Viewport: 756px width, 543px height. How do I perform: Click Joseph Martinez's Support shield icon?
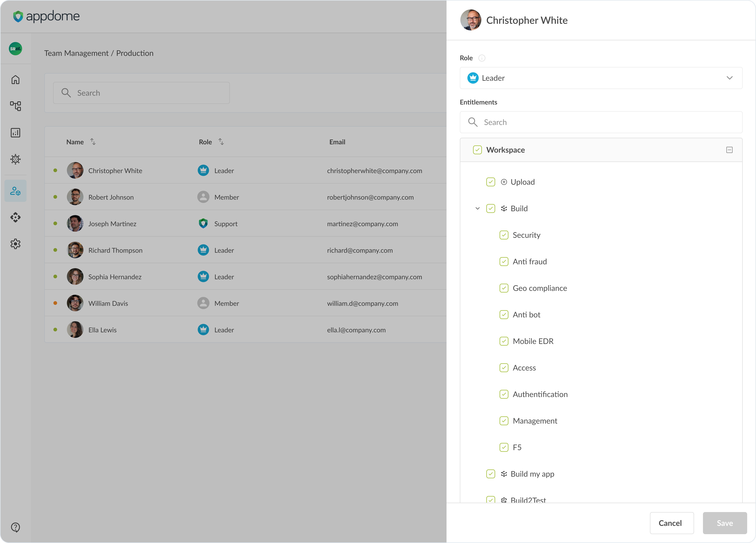tap(203, 224)
